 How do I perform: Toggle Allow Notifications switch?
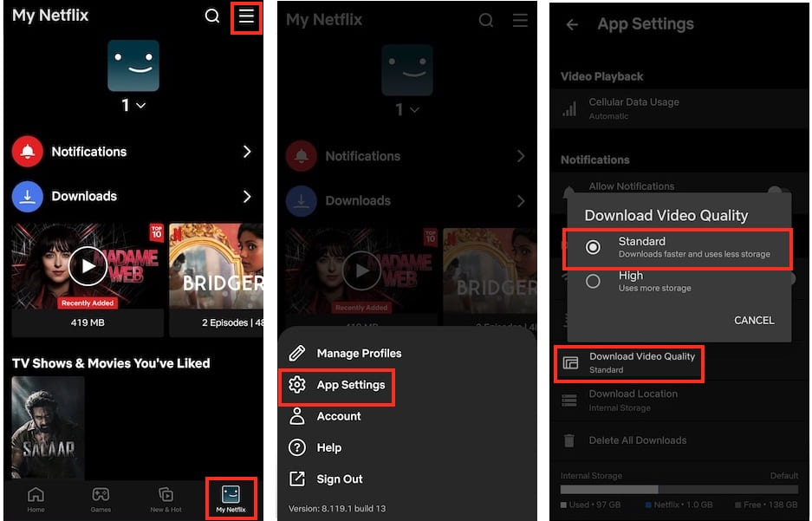[x=779, y=190]
